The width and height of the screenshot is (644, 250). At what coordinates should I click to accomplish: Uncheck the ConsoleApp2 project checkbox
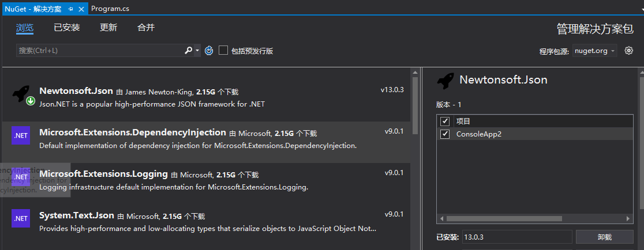click(445, 134)
